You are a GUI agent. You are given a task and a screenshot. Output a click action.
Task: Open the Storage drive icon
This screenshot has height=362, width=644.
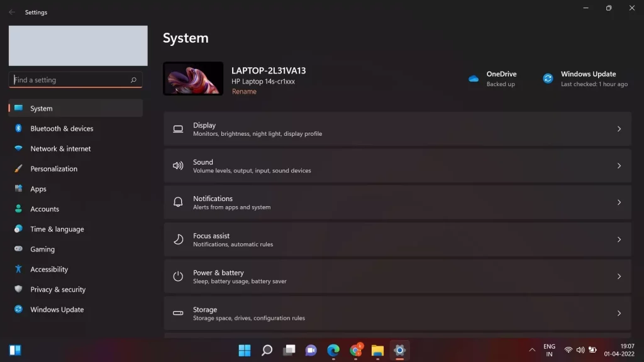coord(178,313)
